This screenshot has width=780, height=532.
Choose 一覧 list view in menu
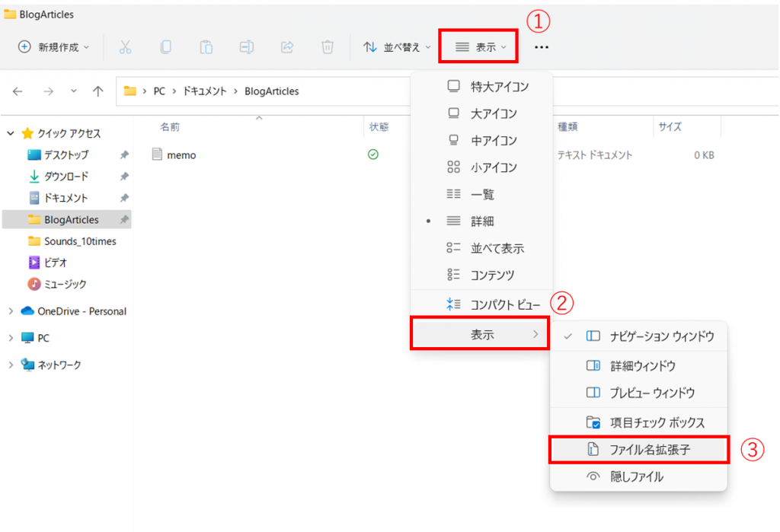point(482,195)
